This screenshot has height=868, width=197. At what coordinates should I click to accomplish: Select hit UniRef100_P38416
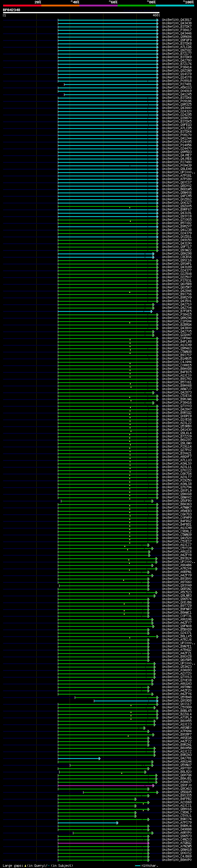(x=176, y=402)
